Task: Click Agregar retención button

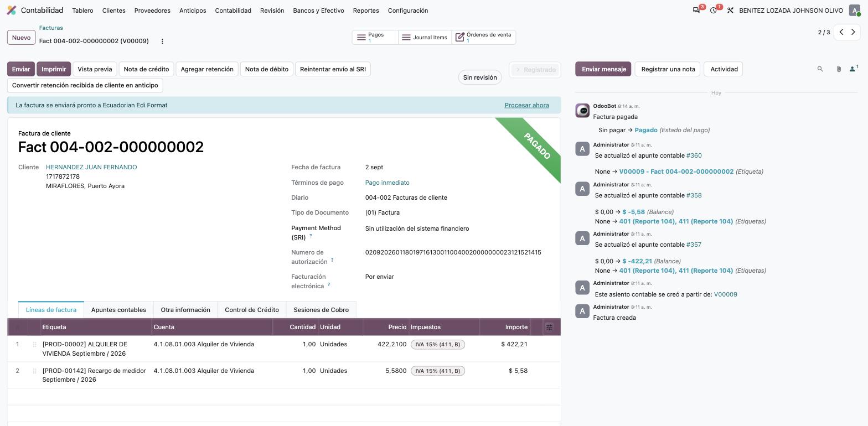Action: pyautogui.click(x=207, y=69)
